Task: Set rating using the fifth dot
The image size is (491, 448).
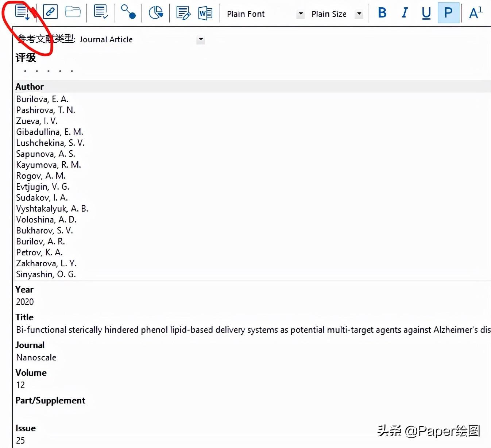Action: (72, 71)
